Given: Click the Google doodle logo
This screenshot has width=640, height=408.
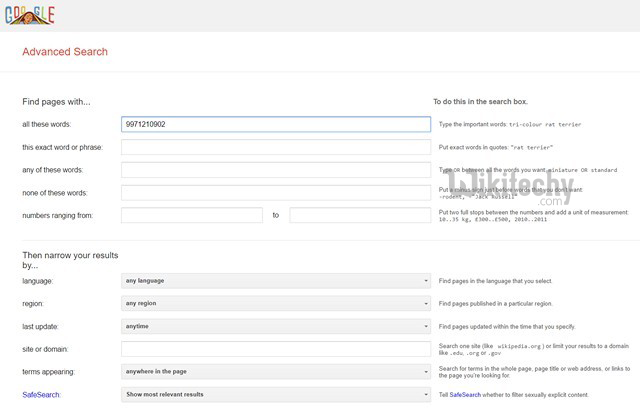Looking at the screenshot, I should [29, 15].
